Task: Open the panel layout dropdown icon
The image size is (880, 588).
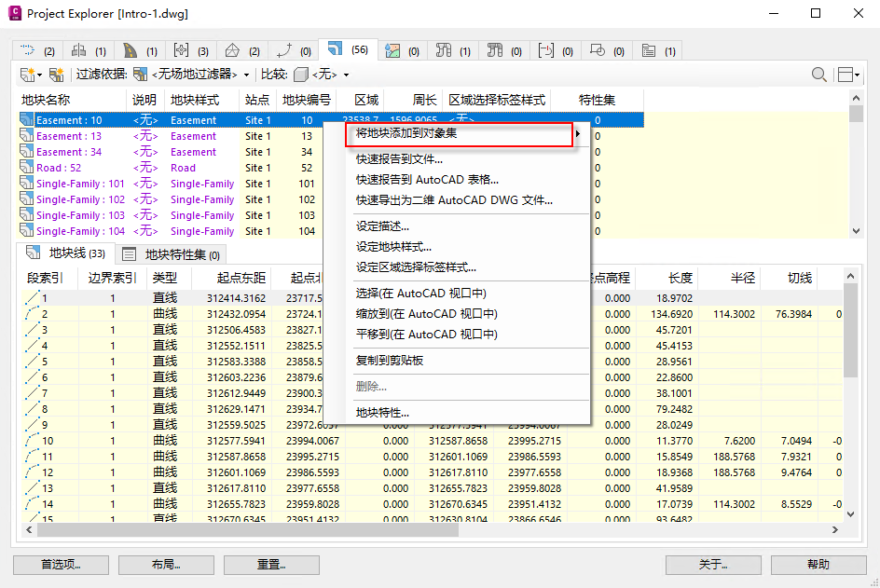Action: click(x=848, y=74)
